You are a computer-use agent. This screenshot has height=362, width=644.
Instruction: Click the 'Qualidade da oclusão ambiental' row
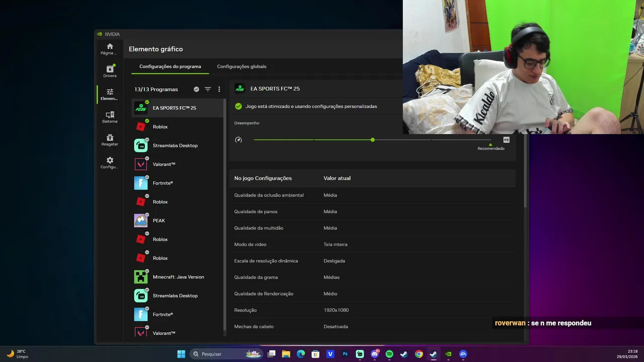coord(372,195)
